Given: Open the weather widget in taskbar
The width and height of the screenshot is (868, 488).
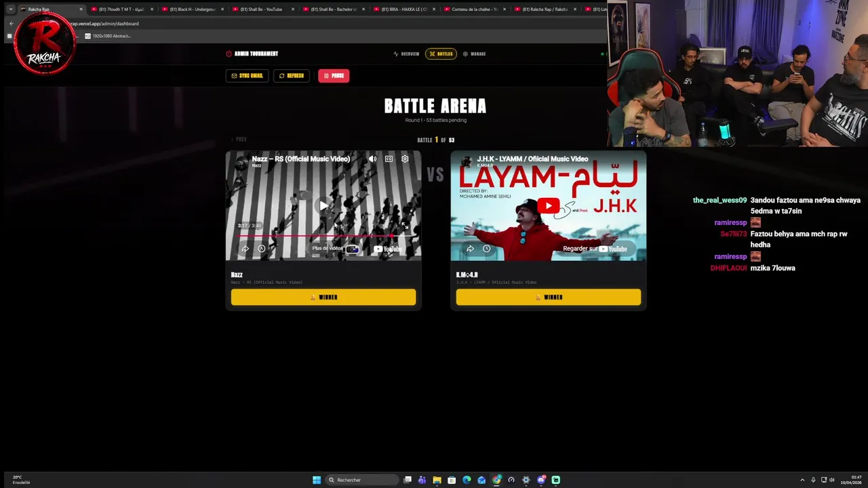Looking at the screenshot, I should click(x=20, y=480).
